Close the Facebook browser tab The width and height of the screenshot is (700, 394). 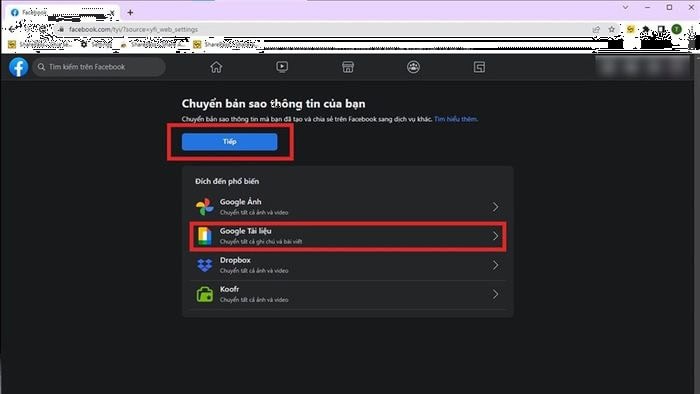[x=112, y=13]
